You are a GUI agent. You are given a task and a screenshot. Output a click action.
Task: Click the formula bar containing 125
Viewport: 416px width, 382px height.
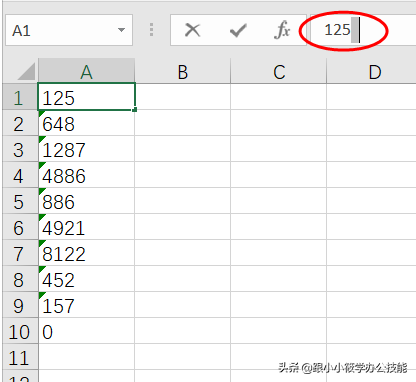click(363, 30)
